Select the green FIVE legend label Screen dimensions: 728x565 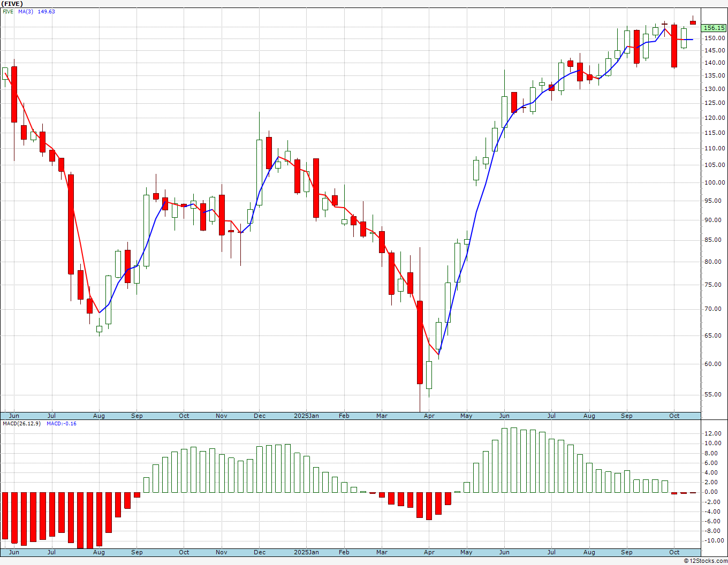pos(8,12)
